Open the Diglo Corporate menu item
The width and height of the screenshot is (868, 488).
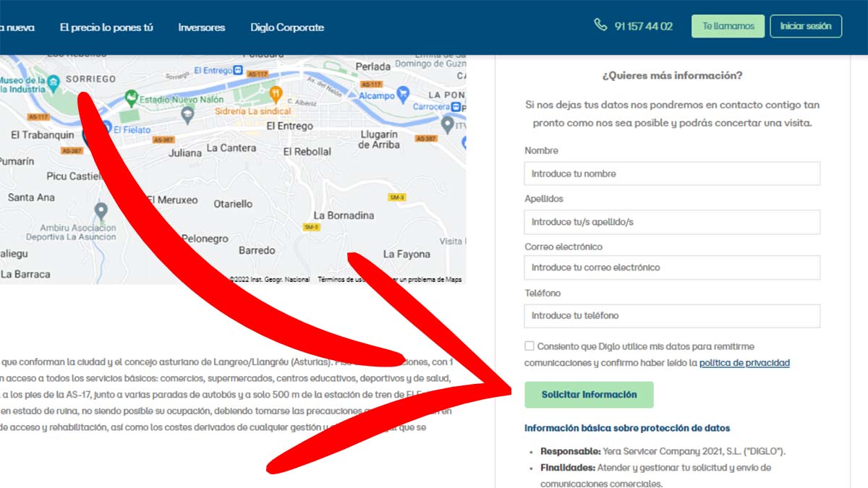tap(287, 27)
